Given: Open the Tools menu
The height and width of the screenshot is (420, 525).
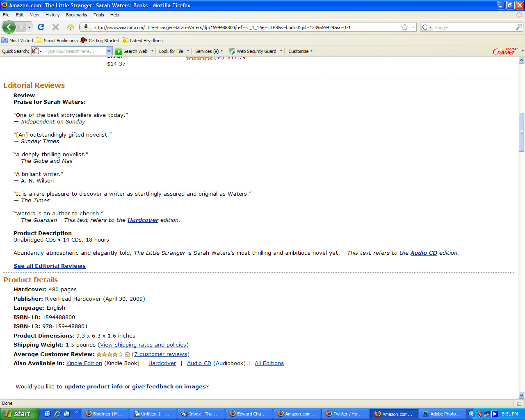Looking at the screenshot, I should [x=99, y=15].
